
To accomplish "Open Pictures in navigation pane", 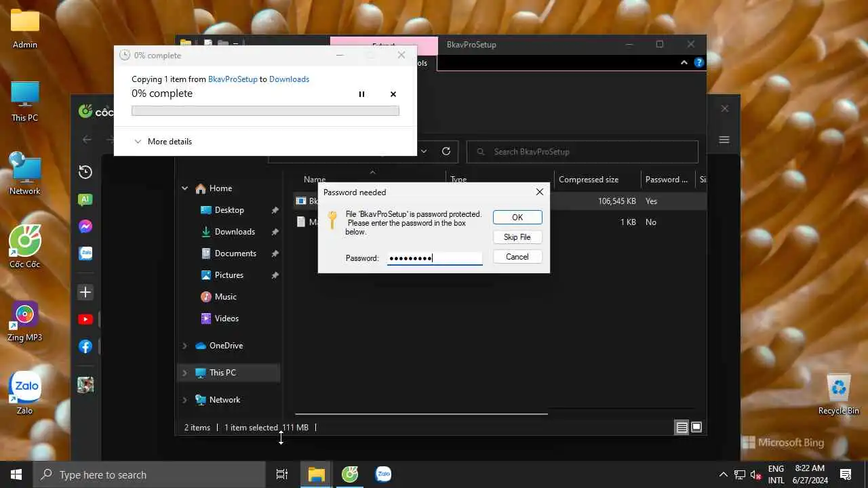I will pyautogui.click(x=229, y=275).
